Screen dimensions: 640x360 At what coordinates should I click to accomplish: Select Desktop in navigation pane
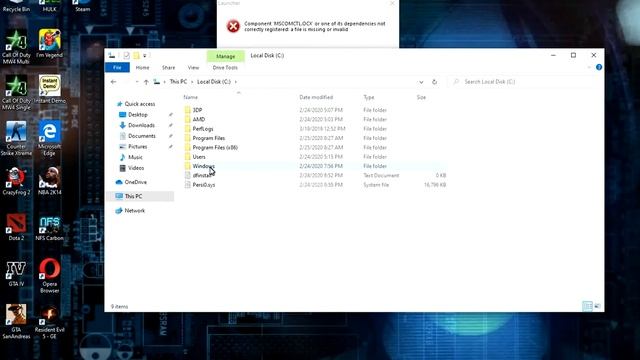click(x=138, y=115)
